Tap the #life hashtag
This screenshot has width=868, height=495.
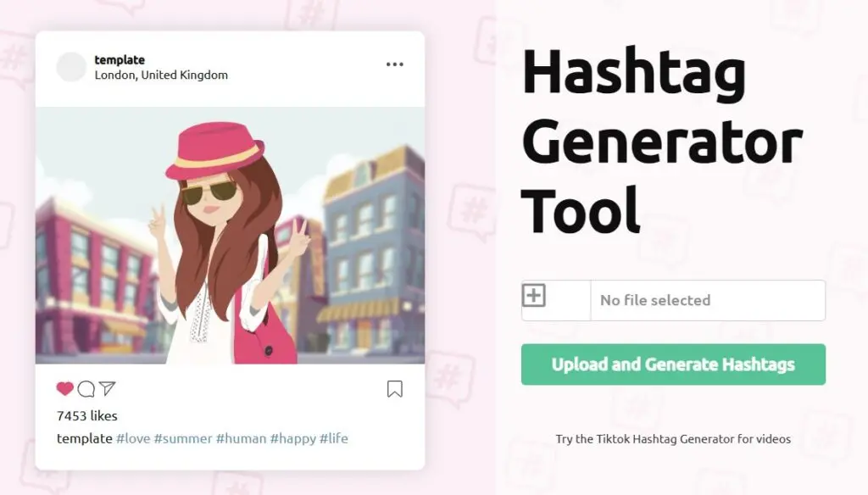333,438
